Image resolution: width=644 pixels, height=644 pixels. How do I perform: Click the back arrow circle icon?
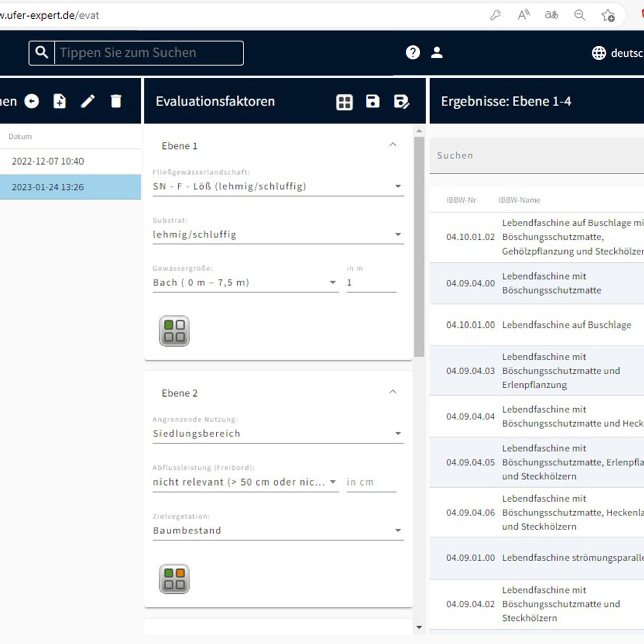pos(32,101)
